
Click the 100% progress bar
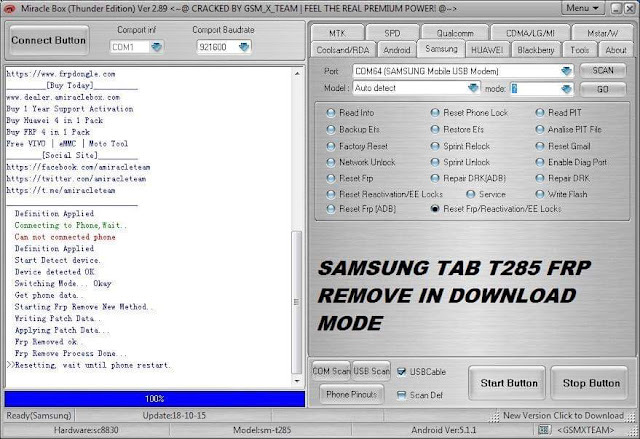[x=155, y=399]
